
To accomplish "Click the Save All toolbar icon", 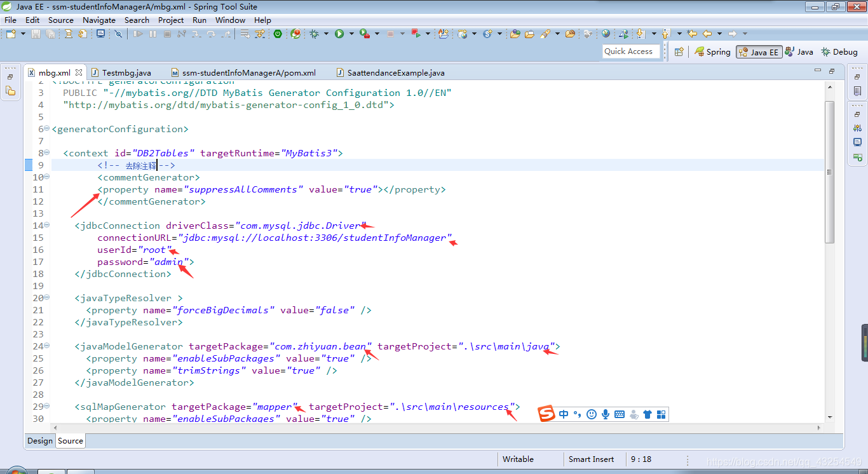I will click(x=50, y=34).
